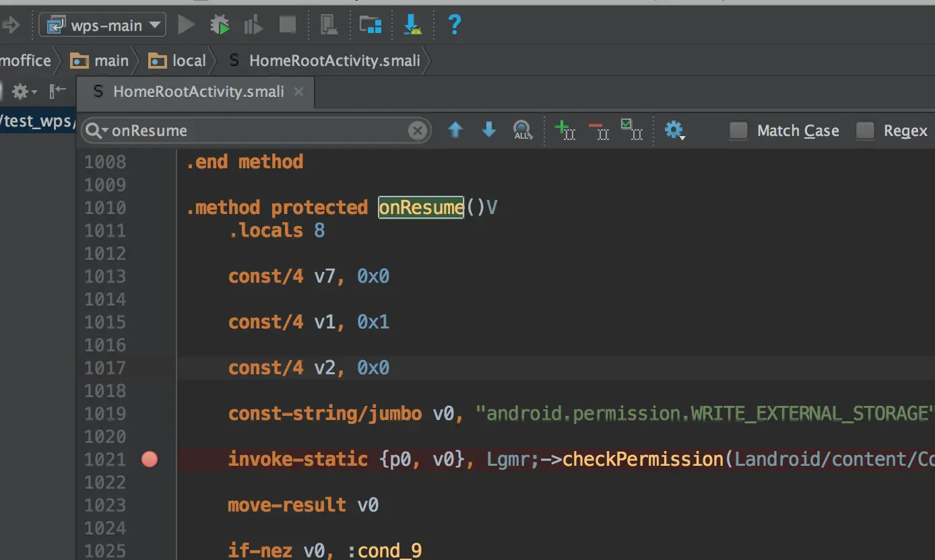This screenshot has height=560, width=935.
Task: Click "const/4 v1, 0x1" line
Action: click(x=309, y=322)
